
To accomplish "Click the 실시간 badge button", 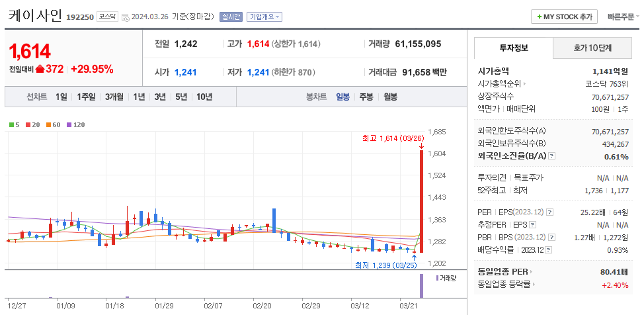I will coord(231,17).
